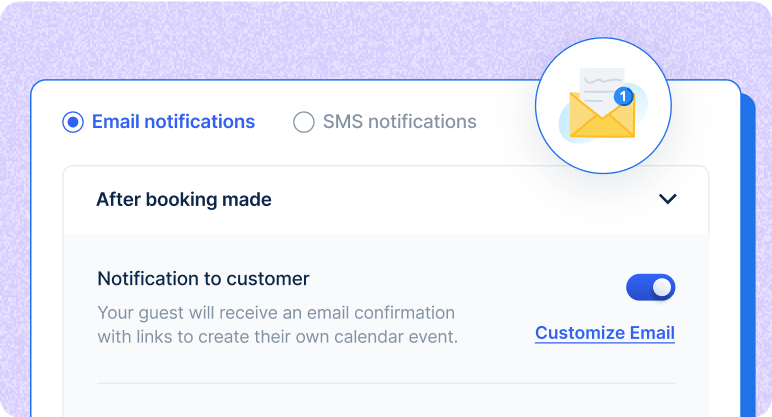This screenshot has height=417, width=772.
Task: Click empty header space right of SMS notifications
Action: (x=505, y=122)
